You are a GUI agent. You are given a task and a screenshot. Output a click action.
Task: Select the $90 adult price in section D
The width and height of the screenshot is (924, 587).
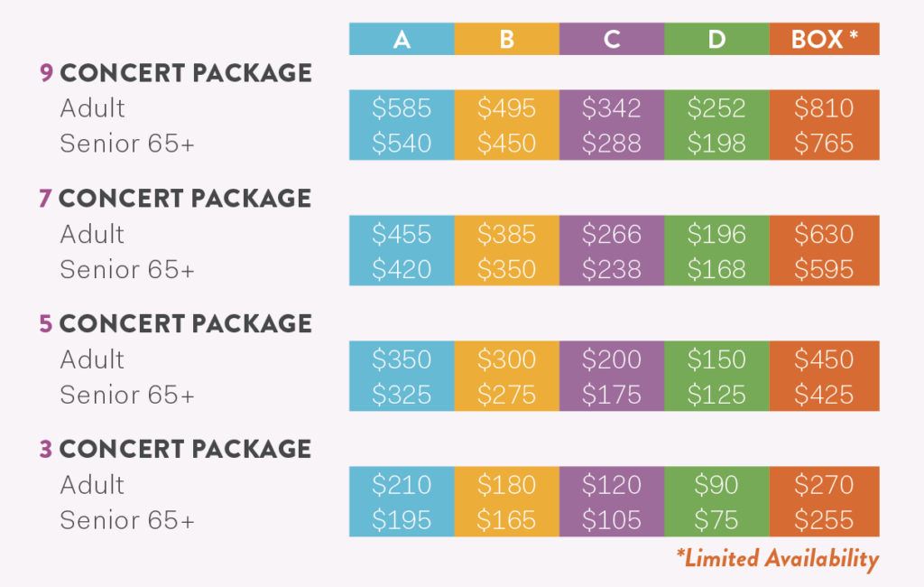[x=716, y=485]
